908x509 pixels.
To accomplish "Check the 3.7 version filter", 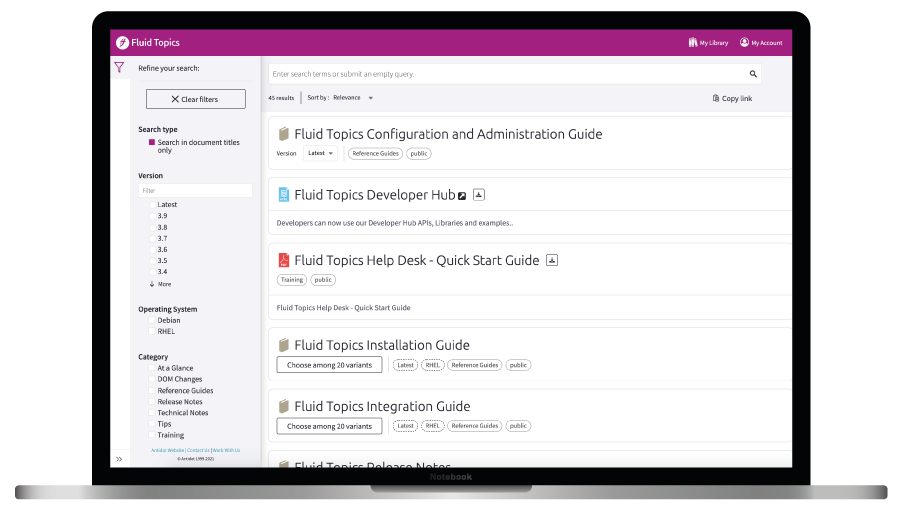I will coord(153,238).
